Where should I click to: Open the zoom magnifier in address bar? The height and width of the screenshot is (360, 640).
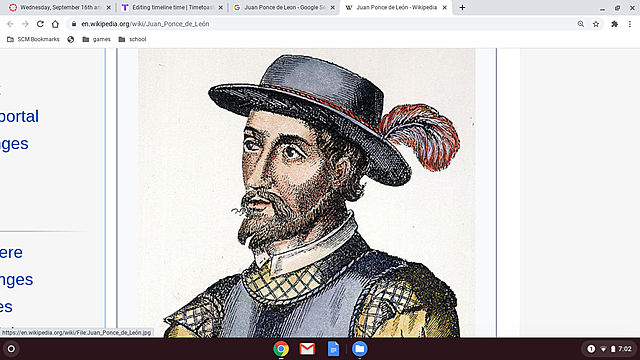pos(581,24)
